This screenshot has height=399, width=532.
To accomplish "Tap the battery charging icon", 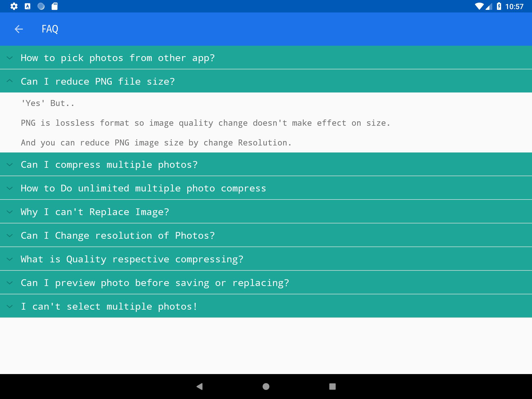I will (x=499, y=6).
